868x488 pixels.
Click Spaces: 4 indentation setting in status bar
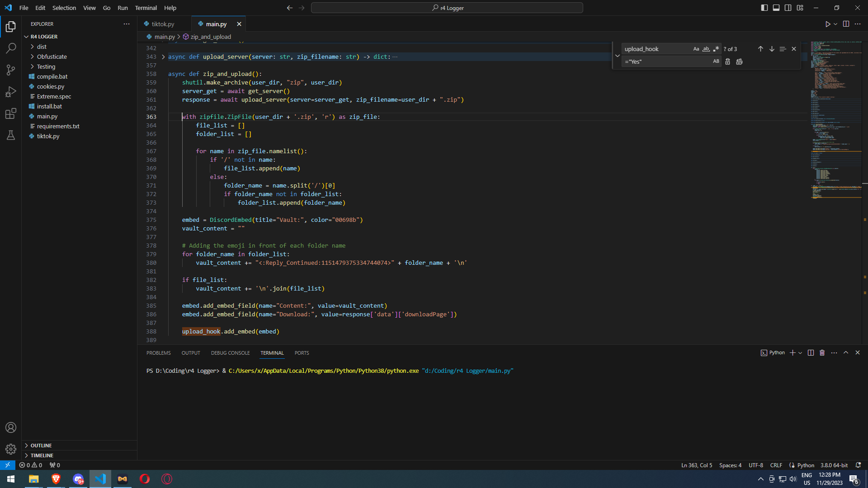tap(730, 465)
